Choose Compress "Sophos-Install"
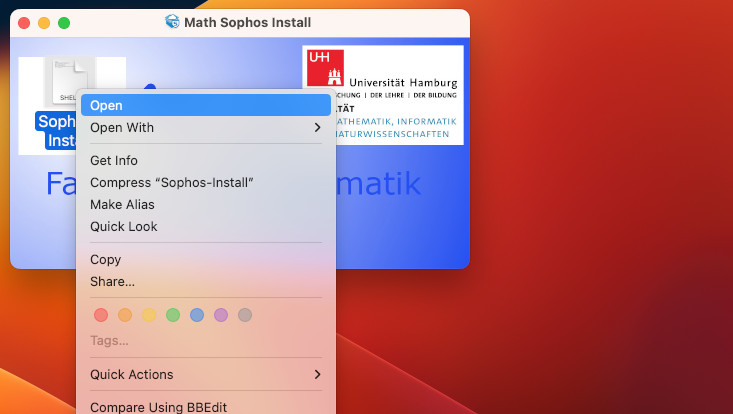Screen dimensions: 733x414 [206, 182]
